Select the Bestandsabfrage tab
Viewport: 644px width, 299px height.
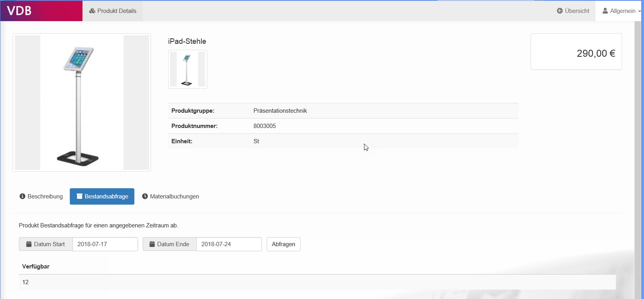[x=102, y=196]
